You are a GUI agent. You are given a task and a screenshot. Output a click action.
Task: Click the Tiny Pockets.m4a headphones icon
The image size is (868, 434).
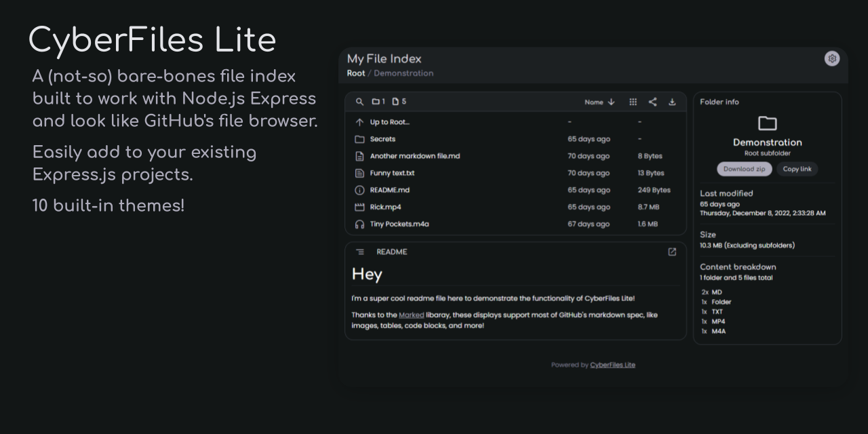359,224
